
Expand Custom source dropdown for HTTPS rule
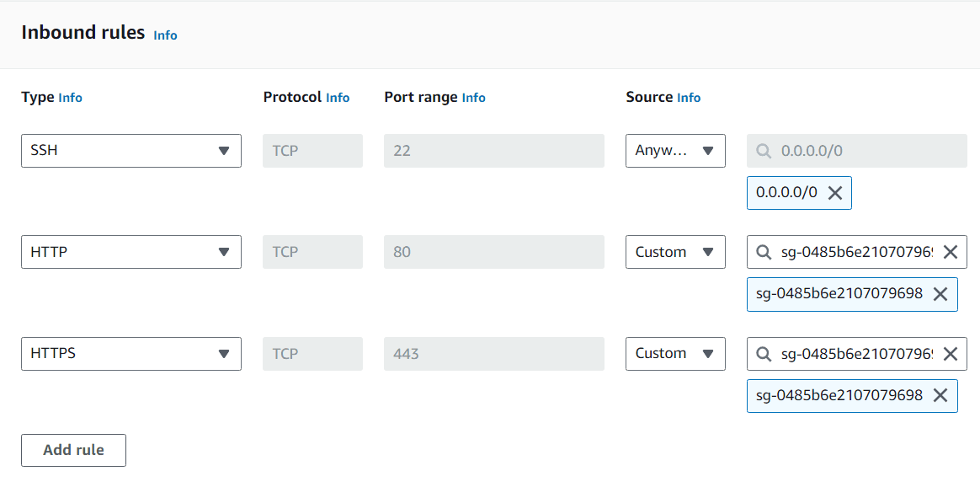[674, 354]
